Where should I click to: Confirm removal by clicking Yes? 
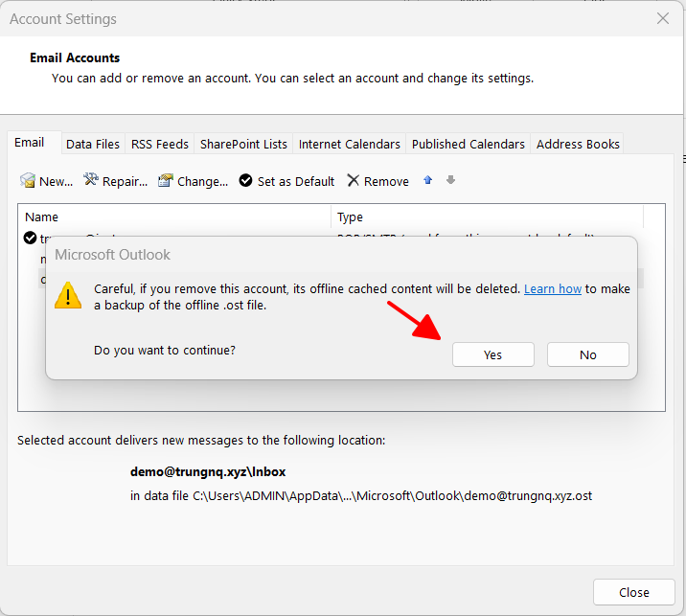tap(493, 354)
